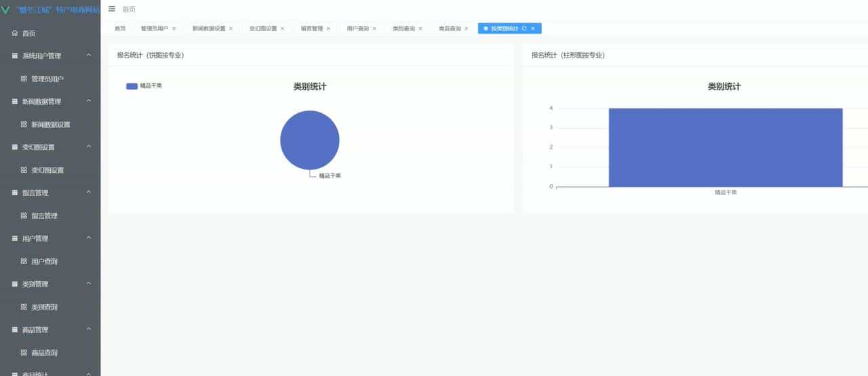Click grid icon next to 用户管理
The height and width of the screenshot is (376, 868).
(x=15, y=238)
